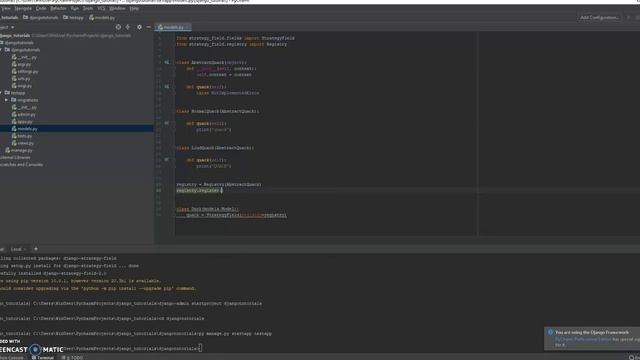Click Add Configuration button
This screenshot has height=360, width=640.
pos(599,18)
